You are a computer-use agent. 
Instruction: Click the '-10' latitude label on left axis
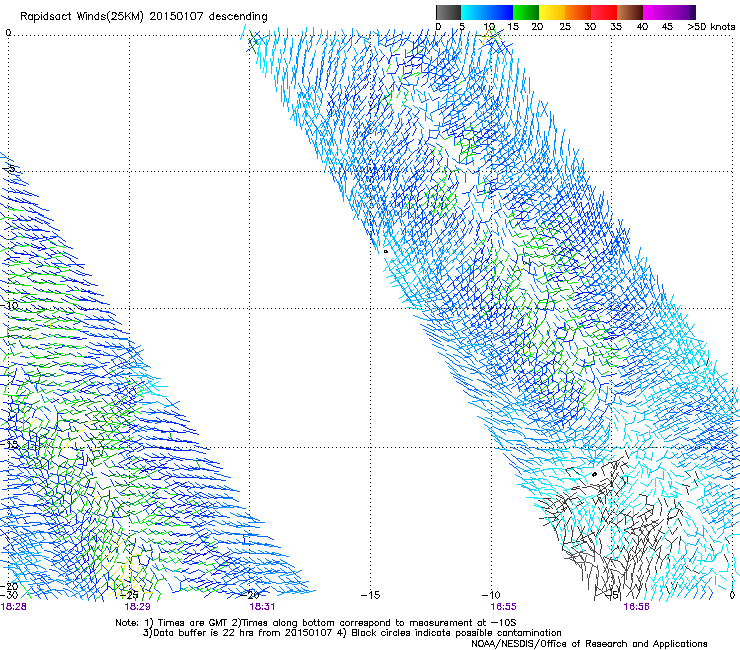[x=9, y=305]
